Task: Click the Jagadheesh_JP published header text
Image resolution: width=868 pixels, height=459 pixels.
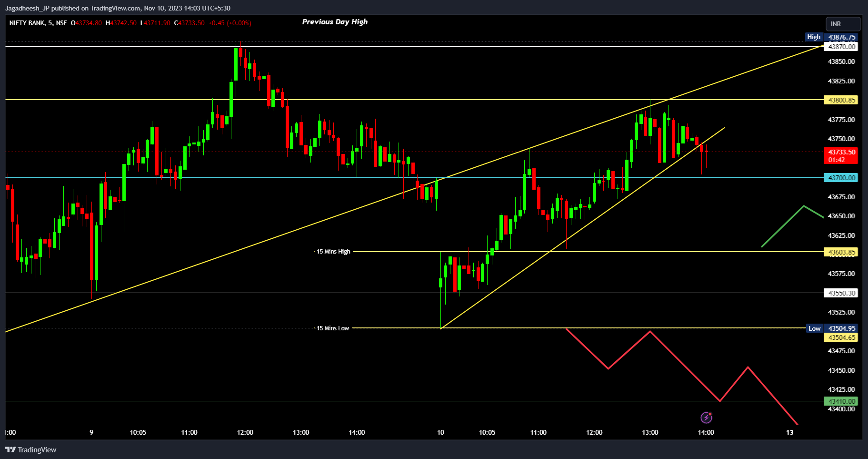Action: point(118,8)
